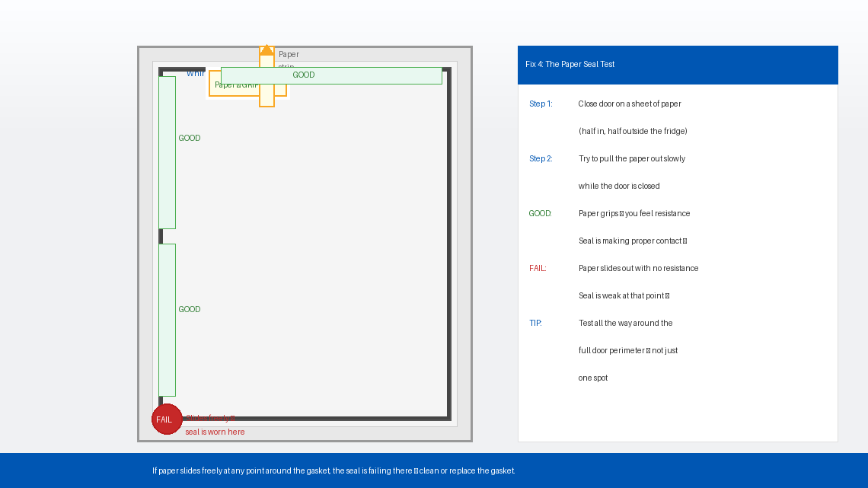Click the blue footer banner about failing seal
868x488 pixels.
pos(434,470)
